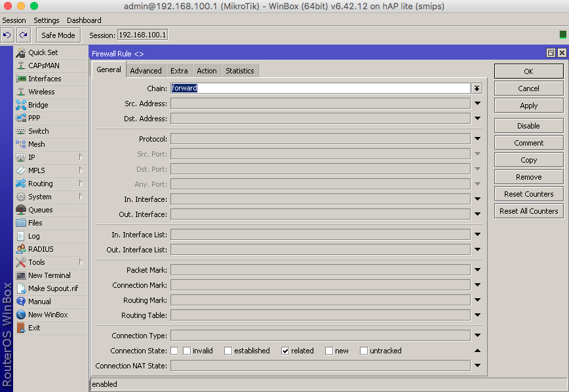Check the established connection state

(x=228, y=351)
